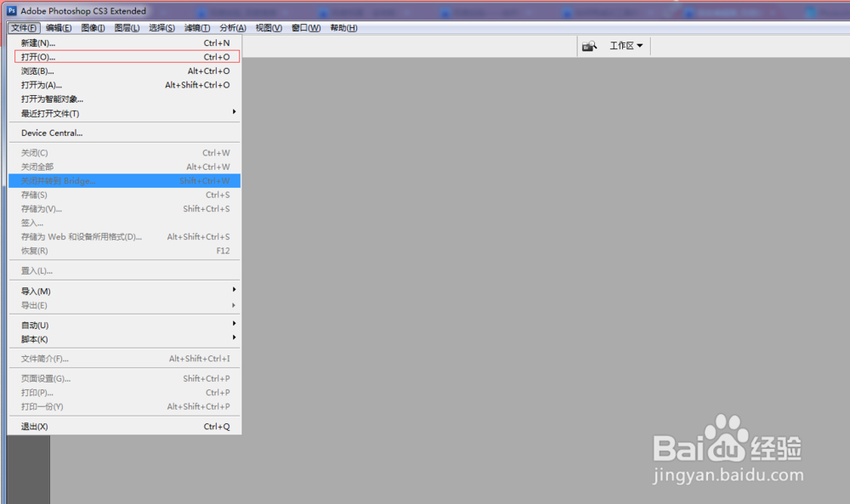This screenshot has width=850, height=504.
Task: Select 浏览(B)... menu entry
Action: click(x=125, y=71)
